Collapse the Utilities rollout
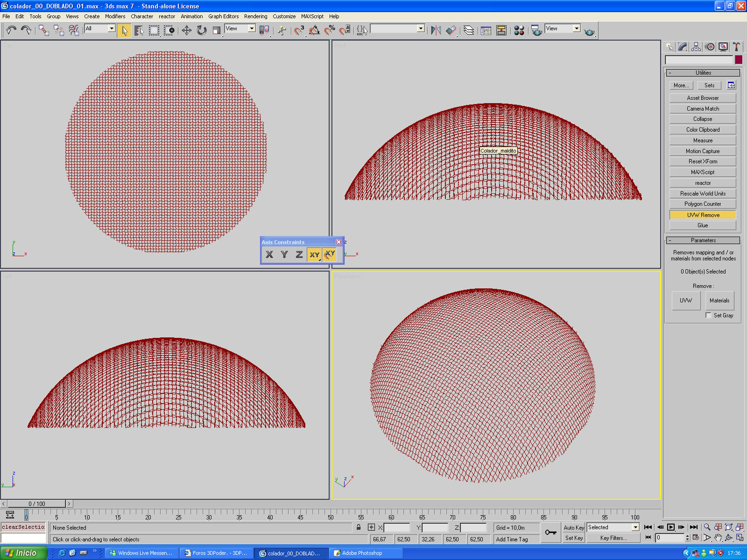 (x=703, y=73)
